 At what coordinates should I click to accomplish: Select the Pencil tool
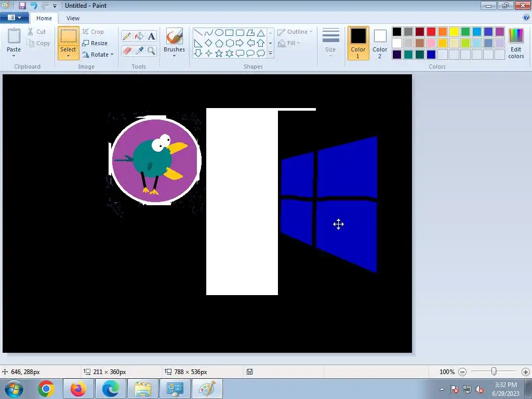tap(127, 36)
